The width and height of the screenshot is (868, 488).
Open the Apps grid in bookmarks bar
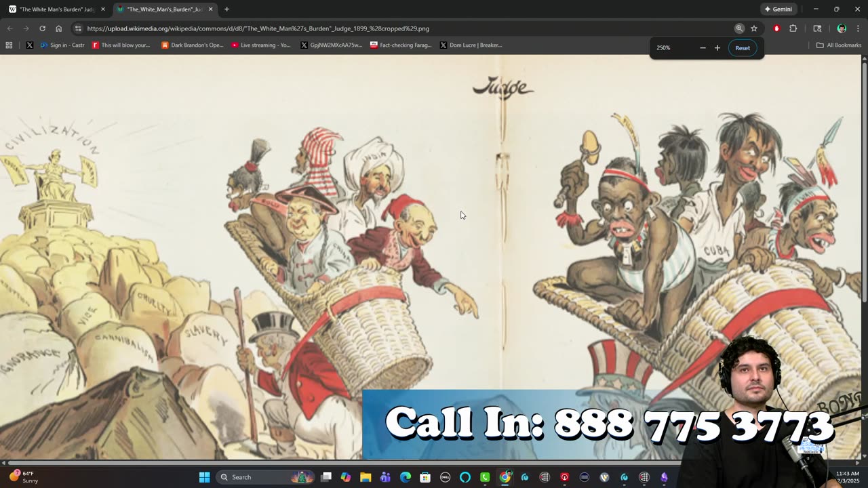[9, 45]
